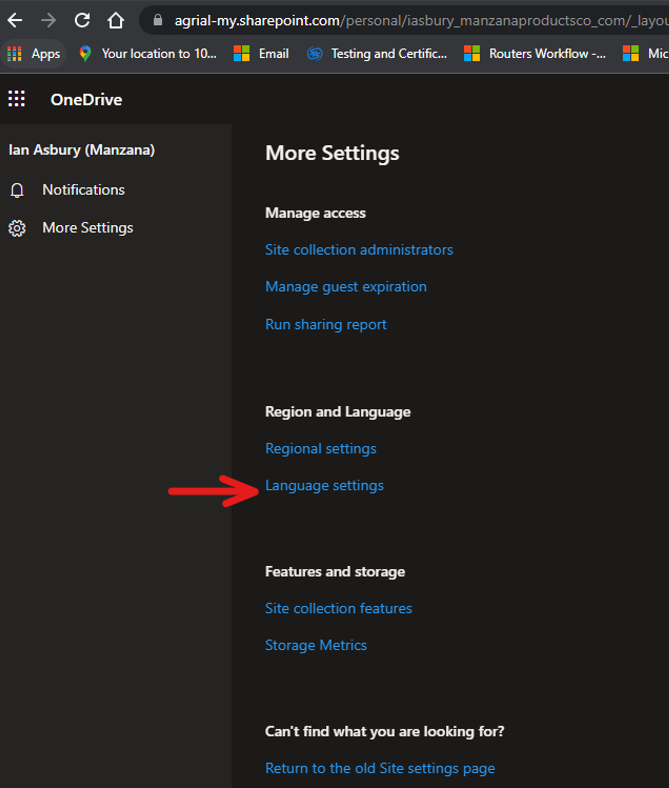
Task: Click the browser forward arrow
Action: pos(49,21)
